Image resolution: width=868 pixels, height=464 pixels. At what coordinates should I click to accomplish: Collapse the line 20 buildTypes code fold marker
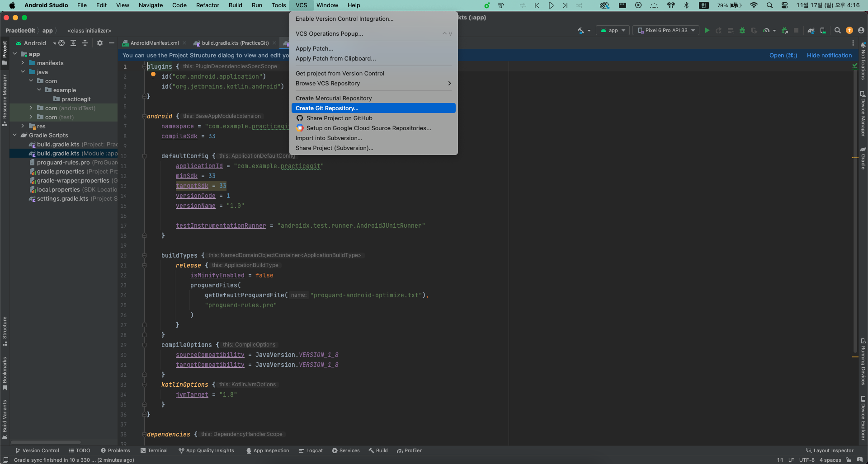(x=144, y=256)
